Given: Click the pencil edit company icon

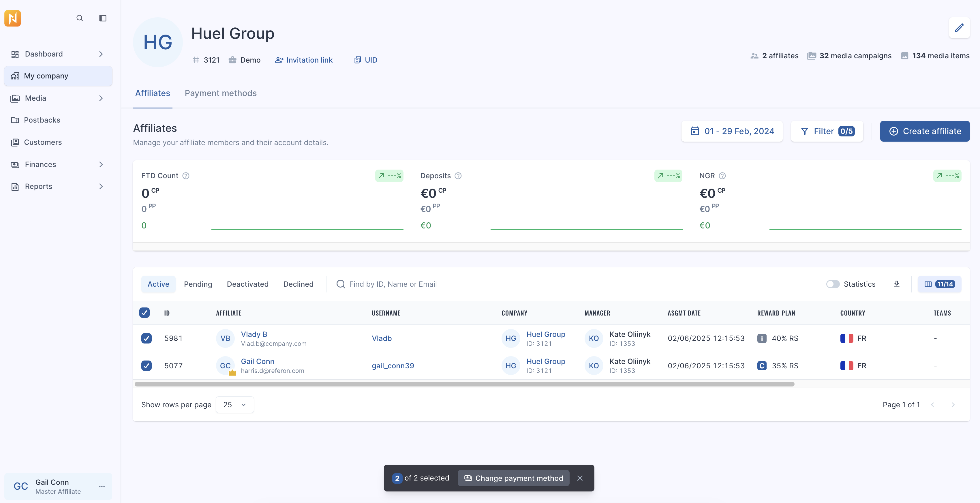Looking at the screenshot, I should coord(959,28).
